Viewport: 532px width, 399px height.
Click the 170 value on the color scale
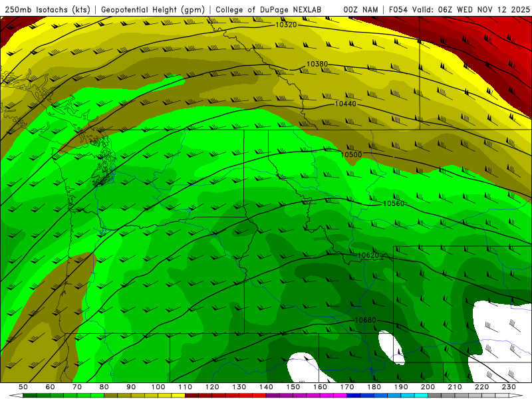coord(347,387)
